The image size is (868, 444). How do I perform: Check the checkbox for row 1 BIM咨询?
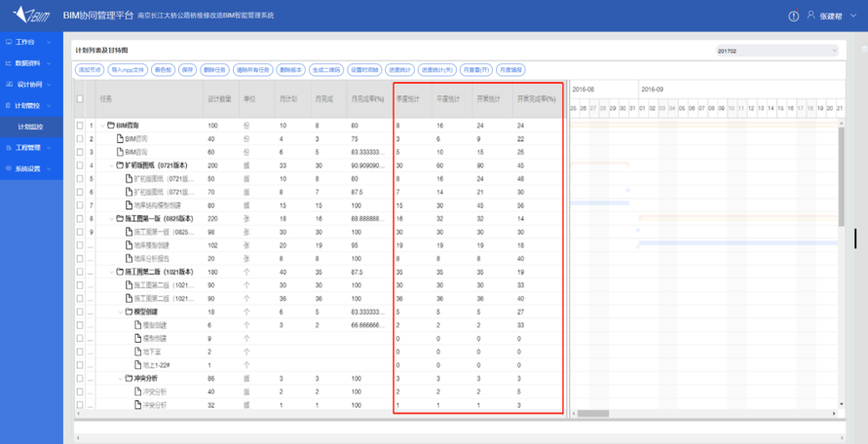[80, 126]
